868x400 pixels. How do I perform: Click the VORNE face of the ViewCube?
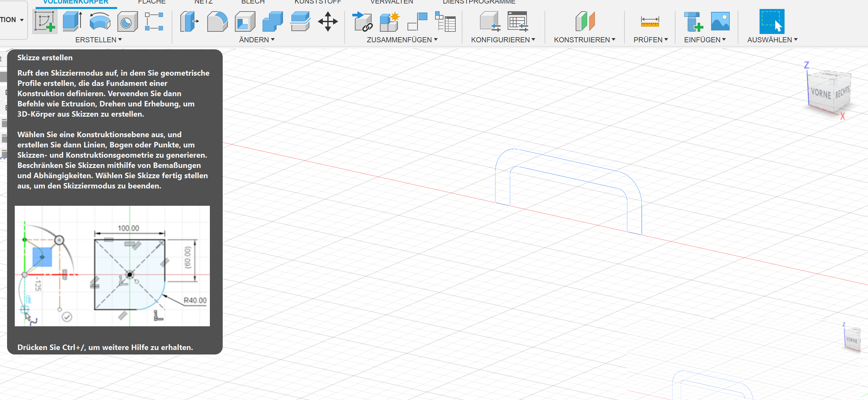tap(821, 93)
